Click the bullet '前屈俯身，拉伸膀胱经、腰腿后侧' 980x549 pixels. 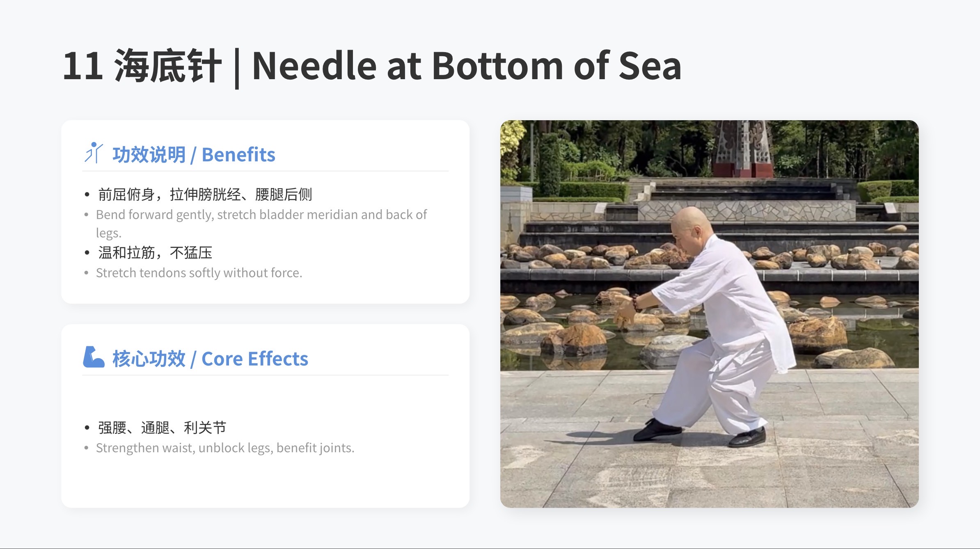tap(205, 194)
